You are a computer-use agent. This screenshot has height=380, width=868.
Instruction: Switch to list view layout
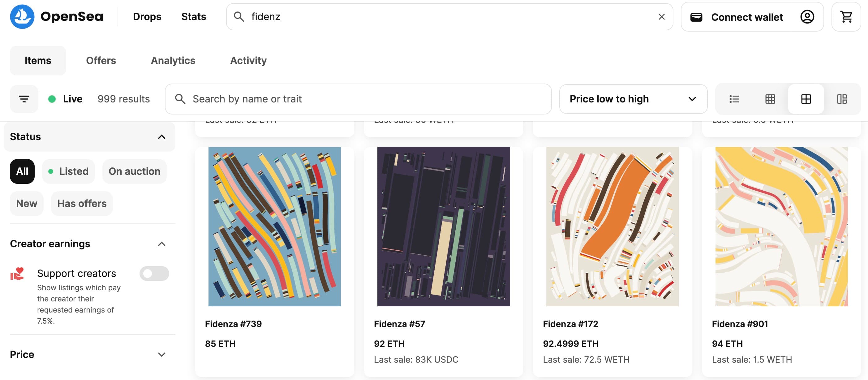(734, 99)
